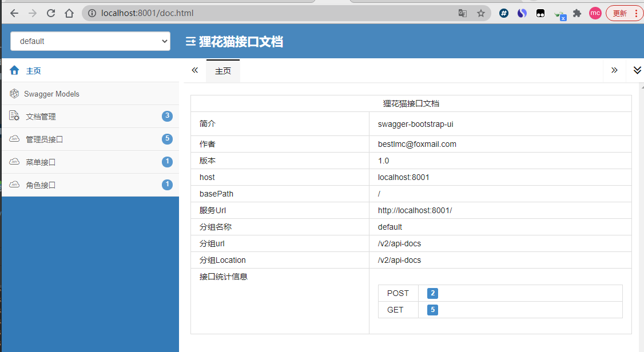Reload the page with the refresh icon
Viewport: 644px width, 352px height.
click(x=51, y=13)
